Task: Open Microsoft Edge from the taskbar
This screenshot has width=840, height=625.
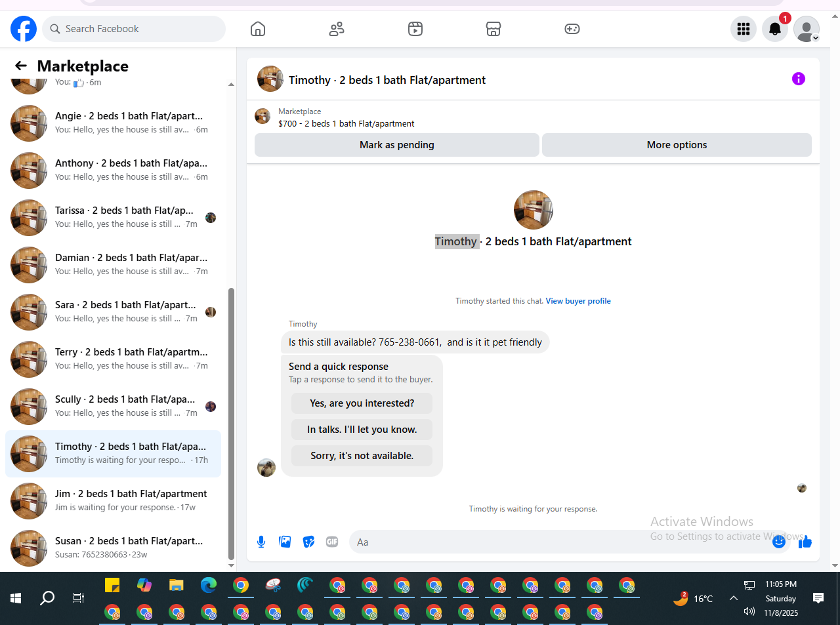Action: (x=209, y=585)
